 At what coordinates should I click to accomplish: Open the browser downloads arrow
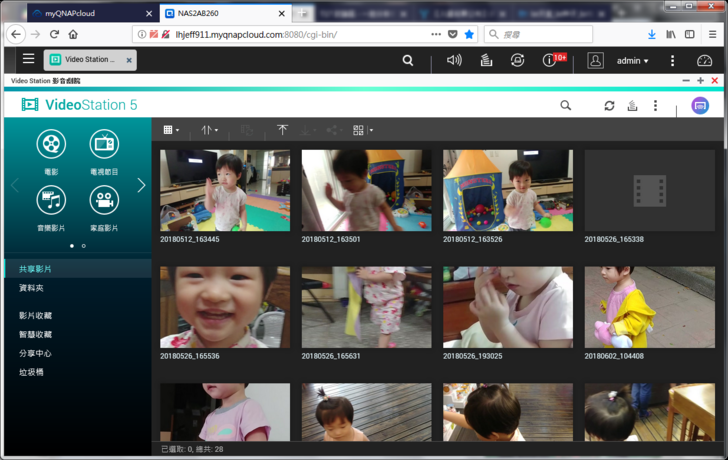click(652, 34)
